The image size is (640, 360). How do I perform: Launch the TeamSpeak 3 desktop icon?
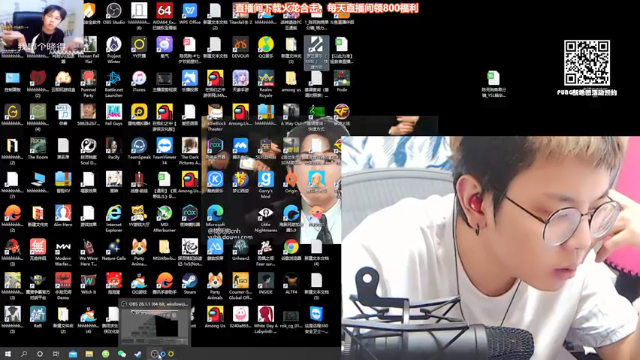point(139,151)
